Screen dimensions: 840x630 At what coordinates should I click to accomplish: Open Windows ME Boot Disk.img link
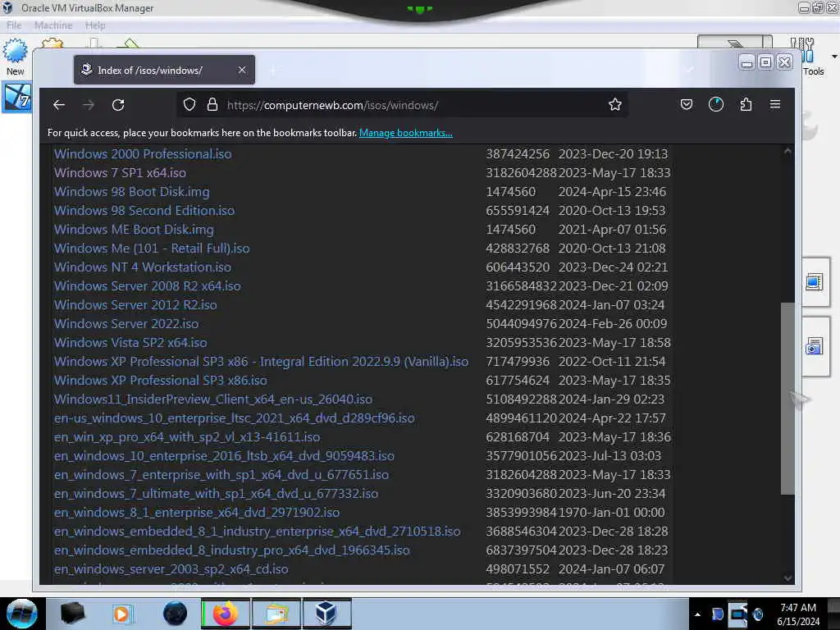[x=134, y=230]
